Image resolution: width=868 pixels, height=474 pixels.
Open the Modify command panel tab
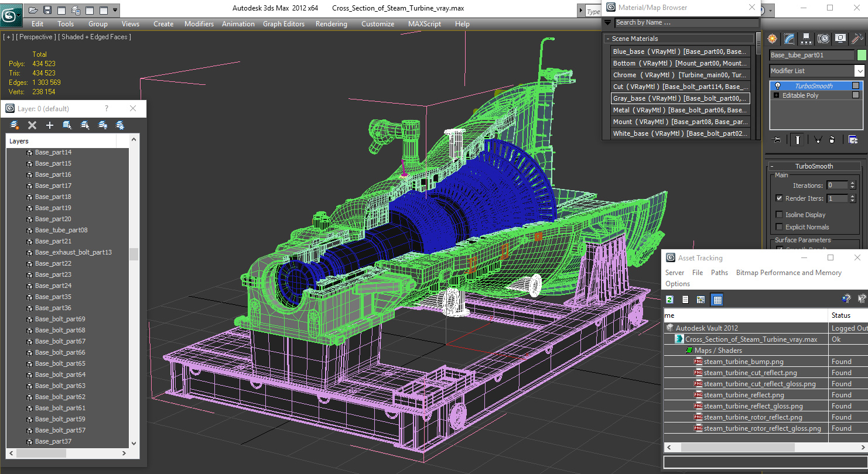(x=790, y=39)
